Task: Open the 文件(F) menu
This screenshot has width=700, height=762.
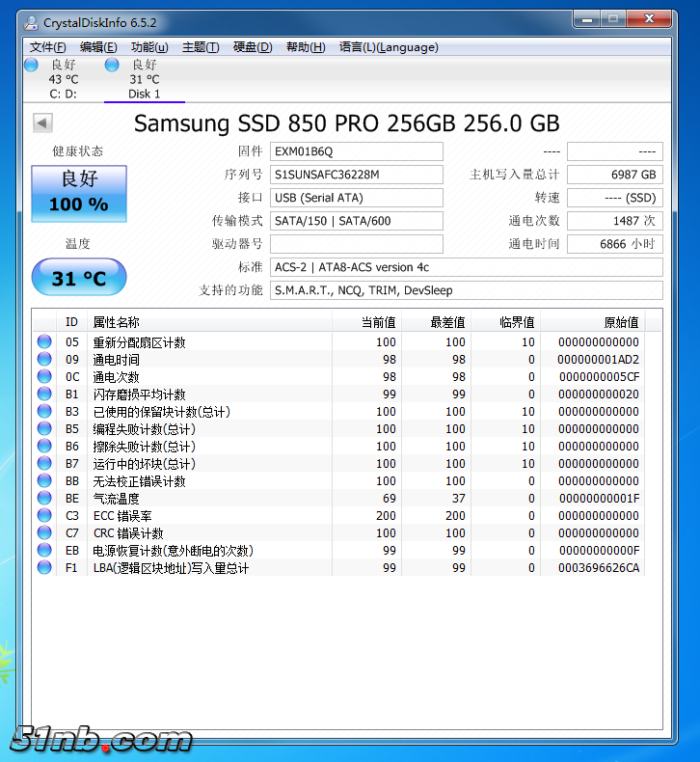Action: coord(48,47)
